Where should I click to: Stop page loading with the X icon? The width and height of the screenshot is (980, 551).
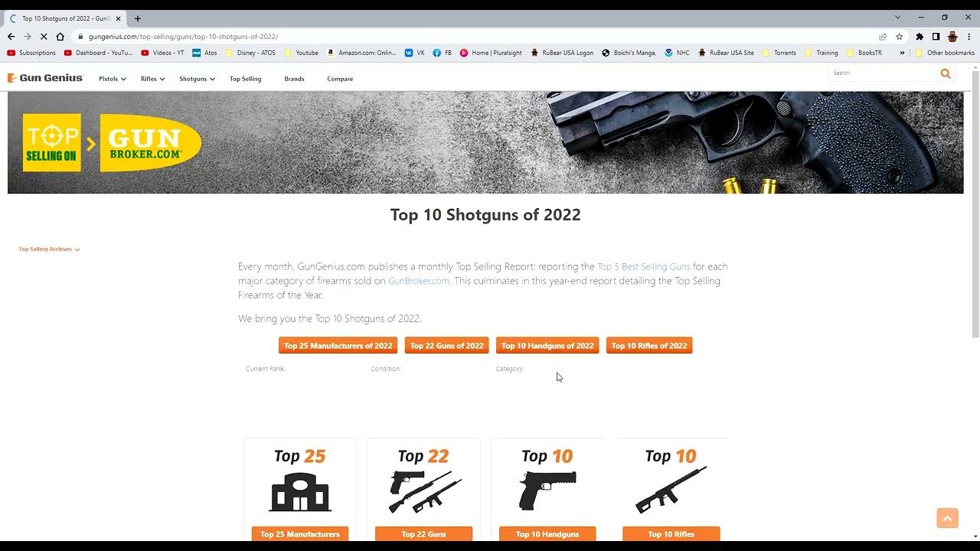pyautogui.click(x=44, y=36)
